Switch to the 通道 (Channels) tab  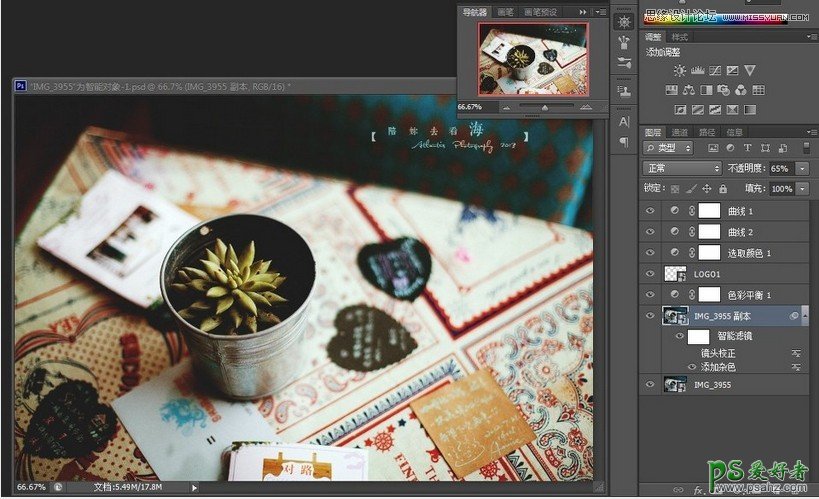(679, 131)
